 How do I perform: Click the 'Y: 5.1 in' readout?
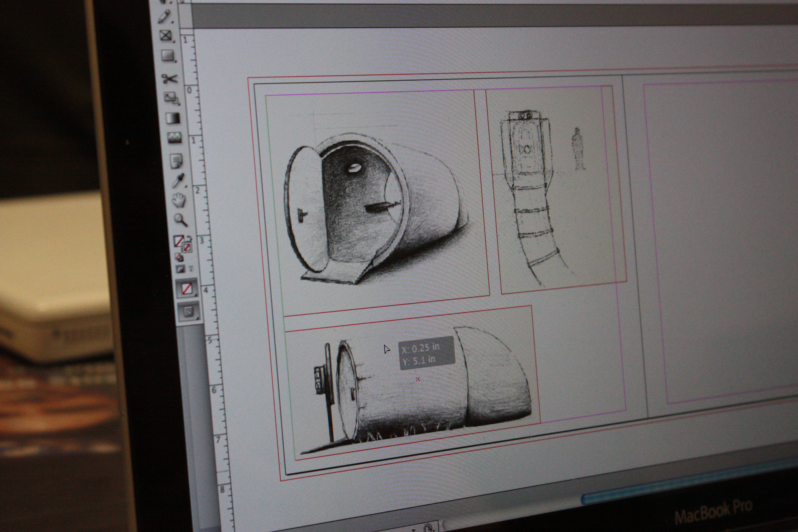(x=419, y=360)
